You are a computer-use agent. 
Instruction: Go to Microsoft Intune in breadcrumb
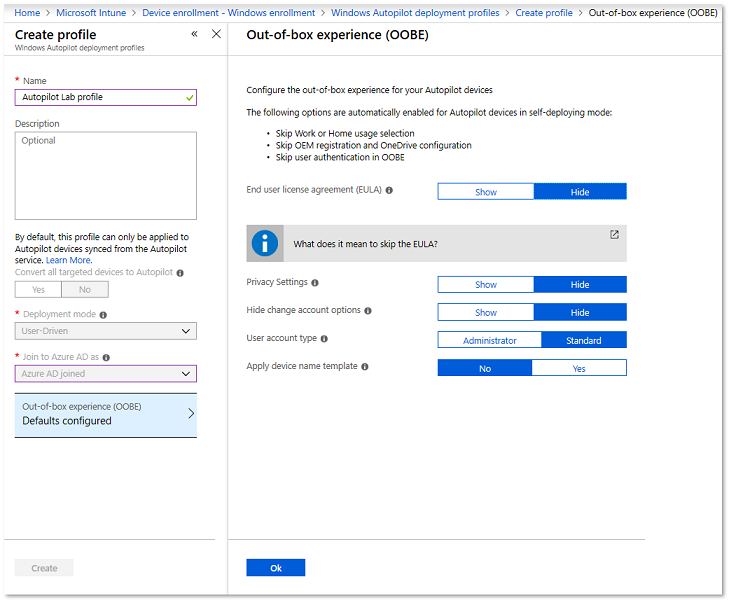coord(98,13)
